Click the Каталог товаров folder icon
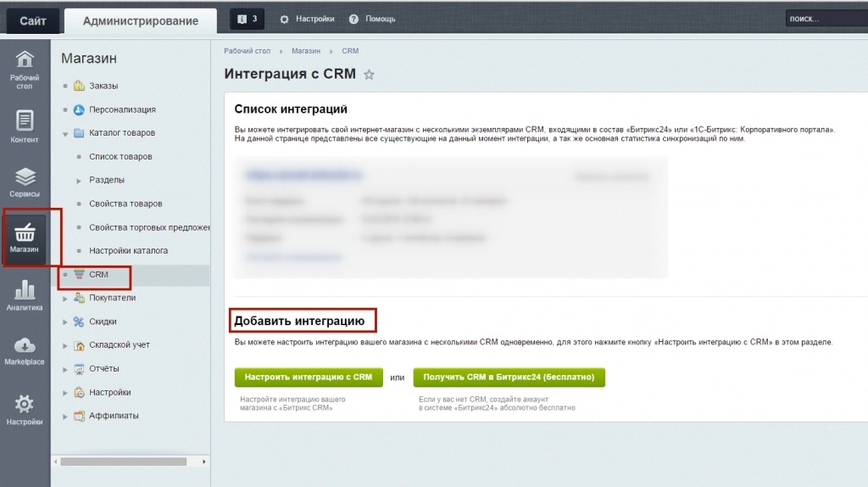 tap(79, 133)
